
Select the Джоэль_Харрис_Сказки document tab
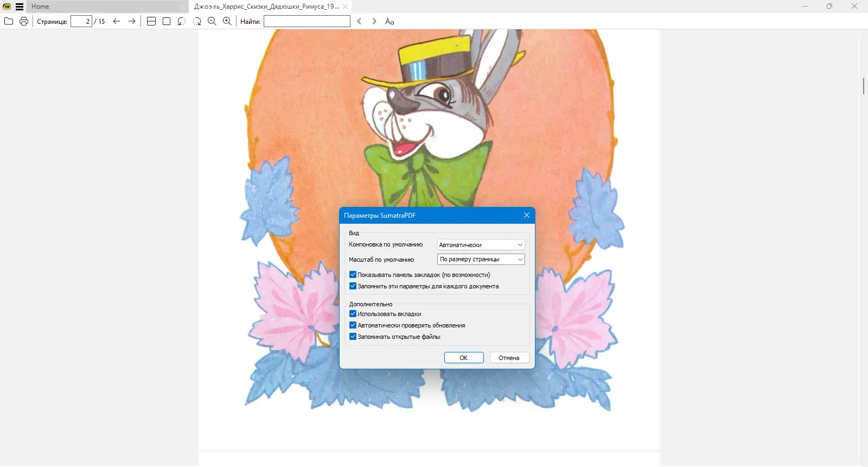click(270, 7)
